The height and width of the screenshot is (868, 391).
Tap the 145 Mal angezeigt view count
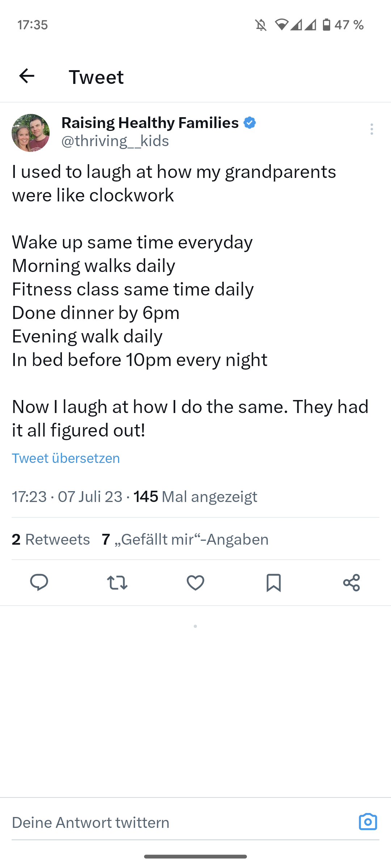point(195,497)
